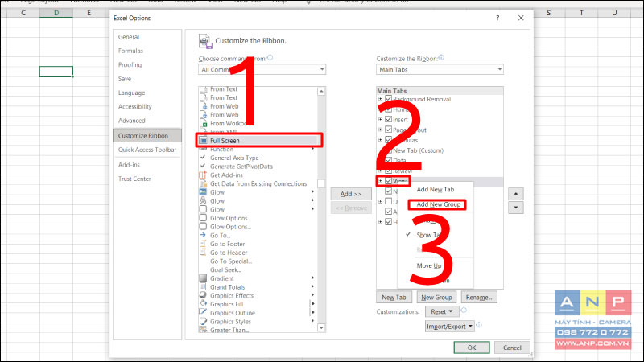Image resolution: width=644 pixels, height=362 pixels.
Task: Click the New Group button
Action: pos(436,297)
